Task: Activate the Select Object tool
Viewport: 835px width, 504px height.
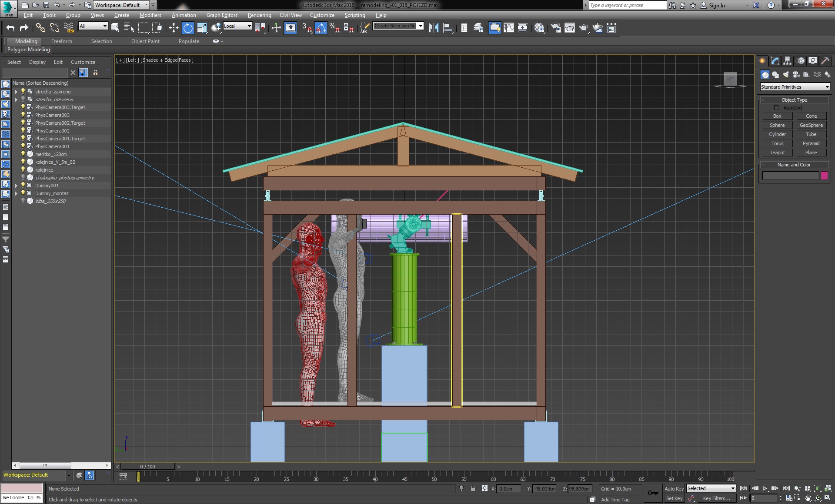Action: (x=115, y=28)
